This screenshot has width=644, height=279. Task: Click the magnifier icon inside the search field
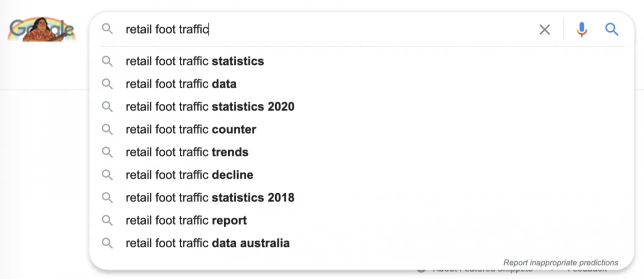[x=107, y=29]
